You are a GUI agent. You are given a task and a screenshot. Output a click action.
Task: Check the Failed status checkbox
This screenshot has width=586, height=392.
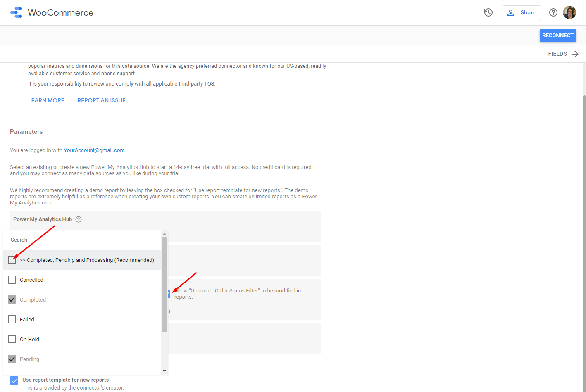[12, 319]
